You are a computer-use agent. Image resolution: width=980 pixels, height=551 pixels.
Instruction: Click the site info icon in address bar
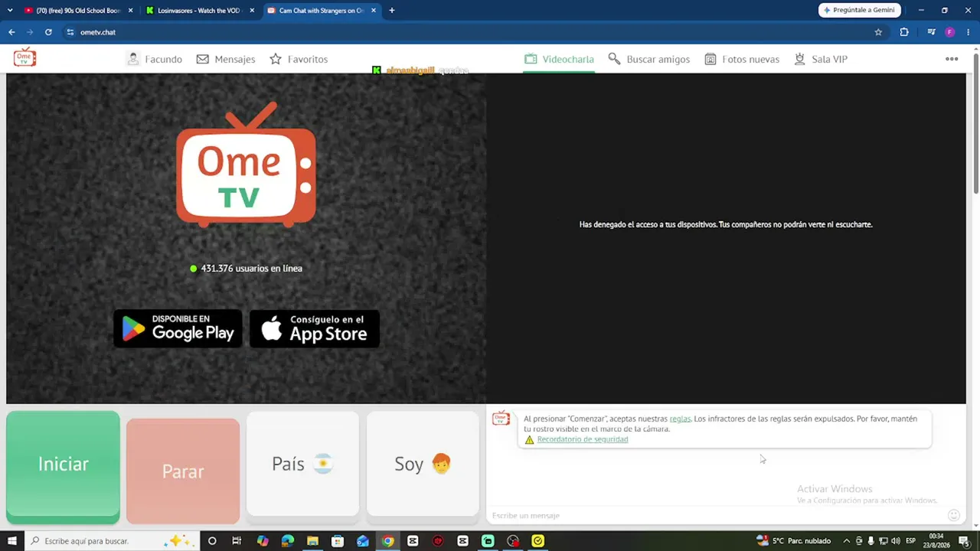point(70,32)
